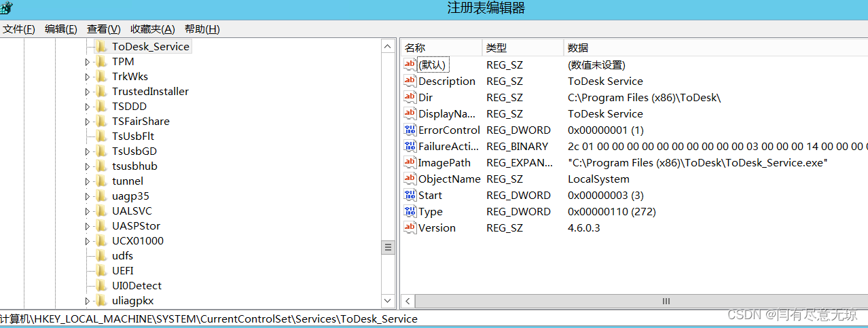Click the tree pane scroll up arrow
This screenshot has height=328, width=868.
pos(388,46)
